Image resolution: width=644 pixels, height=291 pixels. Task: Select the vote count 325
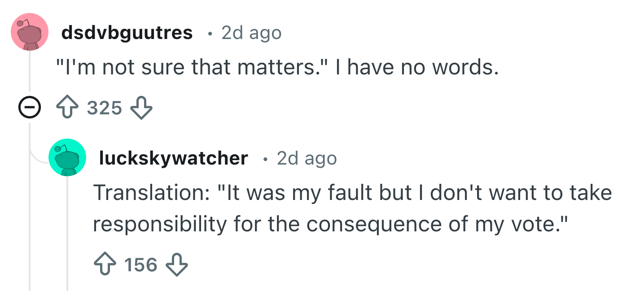point(105,107)
